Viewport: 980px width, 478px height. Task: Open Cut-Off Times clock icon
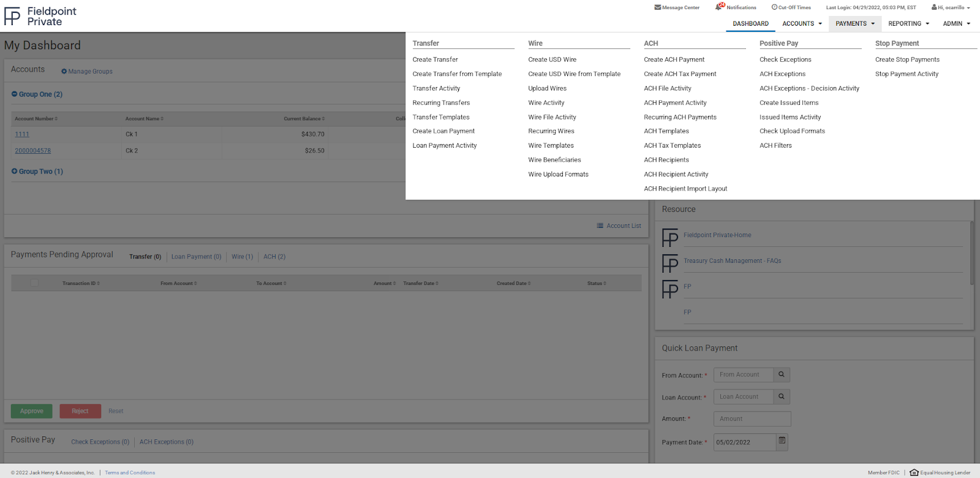pos(774,7)
